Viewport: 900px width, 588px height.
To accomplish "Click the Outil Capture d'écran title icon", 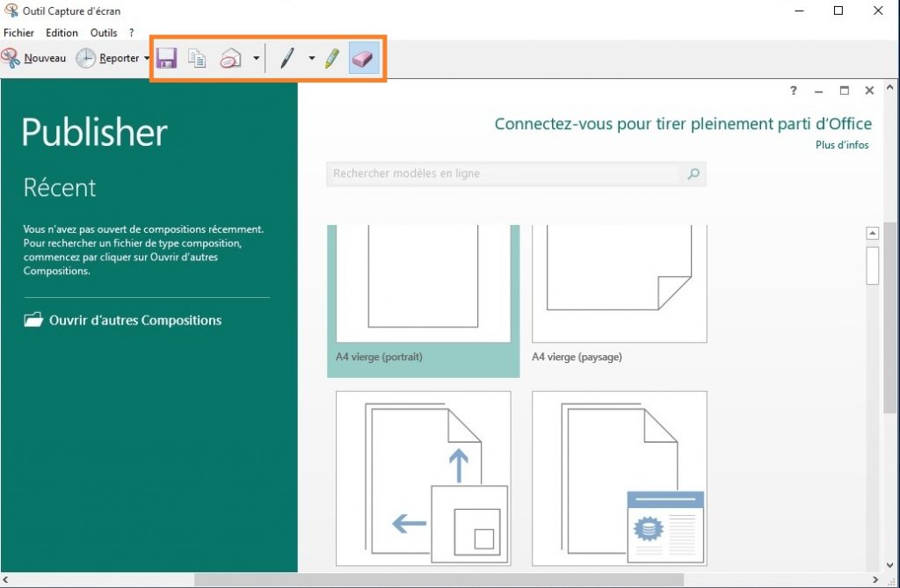I will pos(11,11).
